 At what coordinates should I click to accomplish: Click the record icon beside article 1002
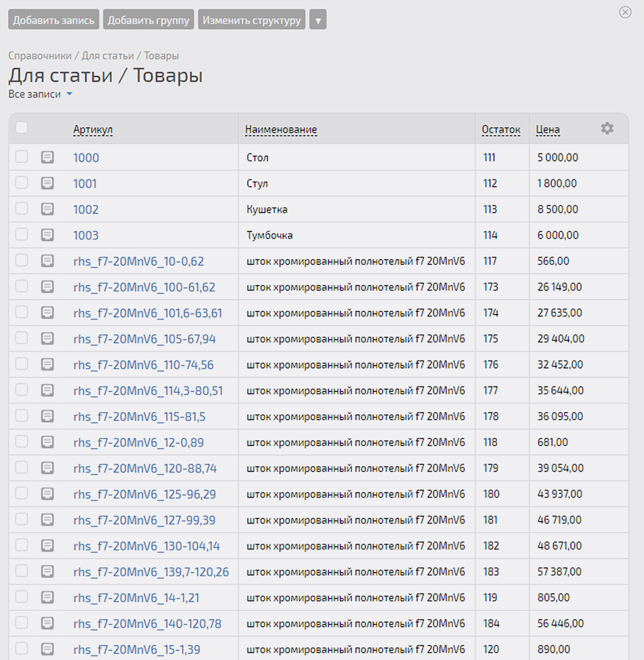coord(48,209)
